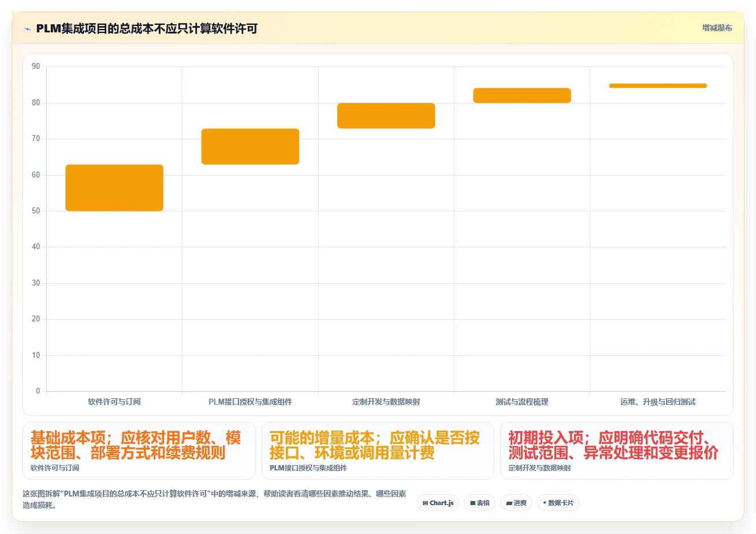
Task: Click the icon inside Chart.js chip
Action: 425,503
